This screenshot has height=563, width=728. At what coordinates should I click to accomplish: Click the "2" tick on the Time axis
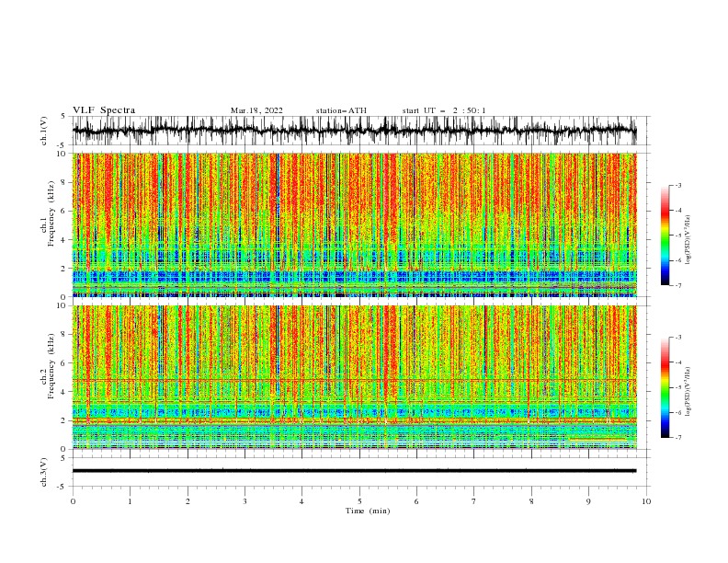click(188, 501)
